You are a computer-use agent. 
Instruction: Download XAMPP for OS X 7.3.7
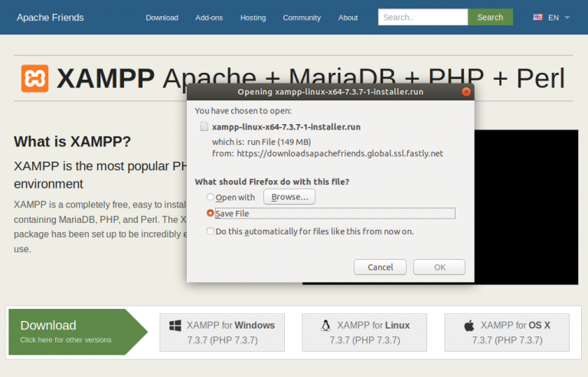[x=507, y=333]
